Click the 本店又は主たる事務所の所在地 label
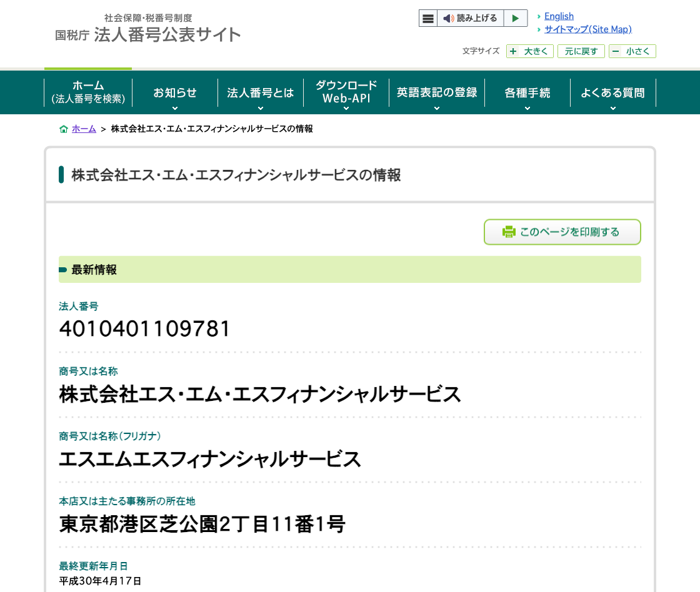The image size is (700, 592). (127, 501)
